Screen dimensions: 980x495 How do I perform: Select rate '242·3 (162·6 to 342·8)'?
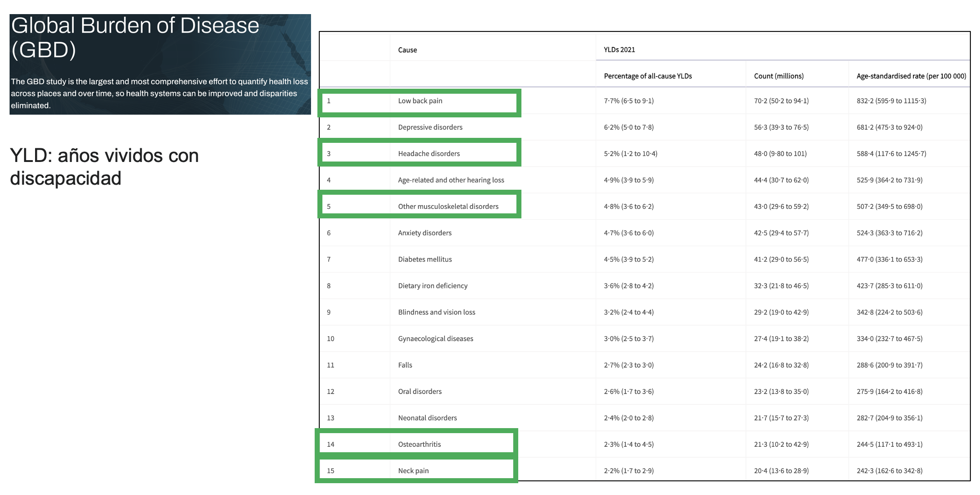(889, 470)
